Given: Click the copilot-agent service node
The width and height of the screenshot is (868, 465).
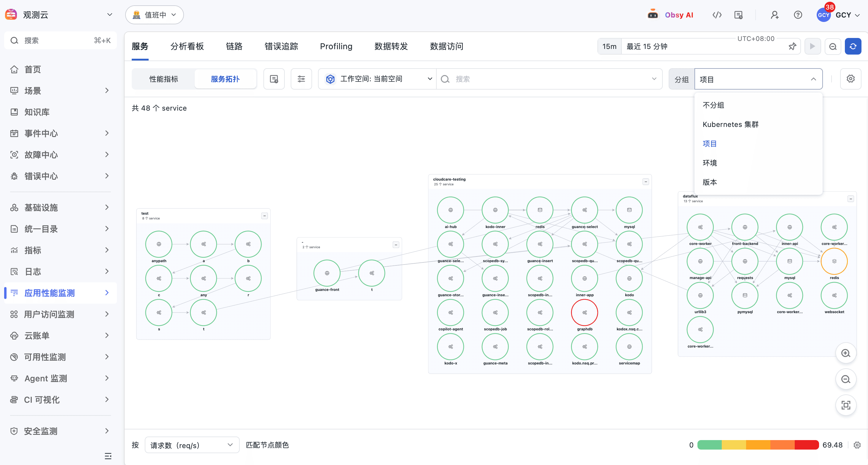Looking at the screenshot, I should point(451,312).
